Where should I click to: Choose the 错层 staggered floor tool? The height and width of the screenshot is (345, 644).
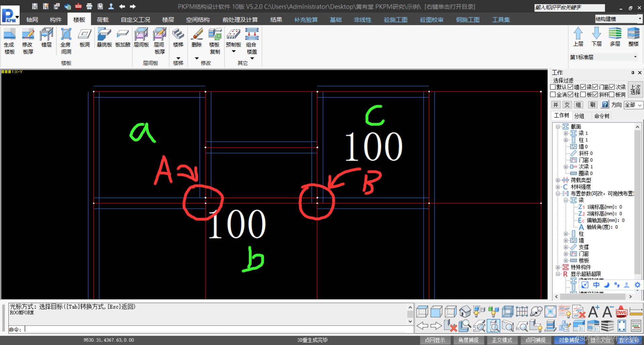click(46, 38)
